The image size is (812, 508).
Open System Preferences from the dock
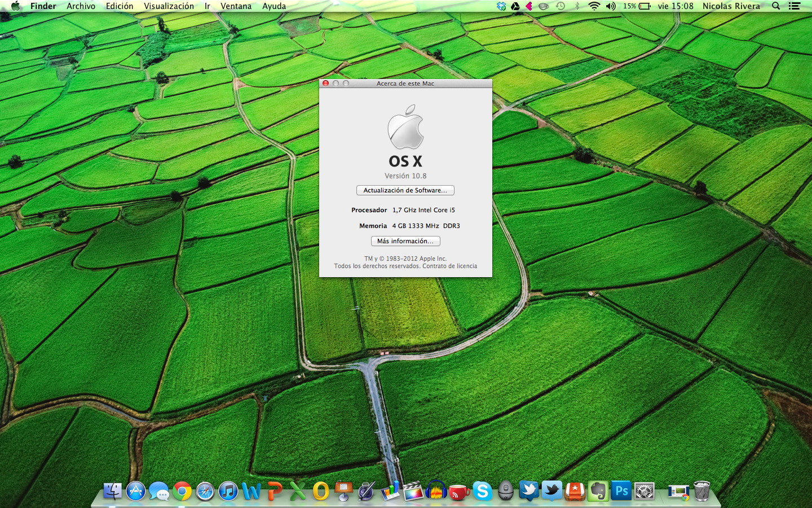645,491
